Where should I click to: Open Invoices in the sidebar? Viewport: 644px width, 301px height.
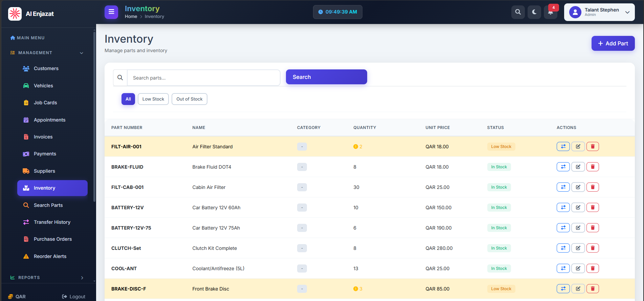52,137
